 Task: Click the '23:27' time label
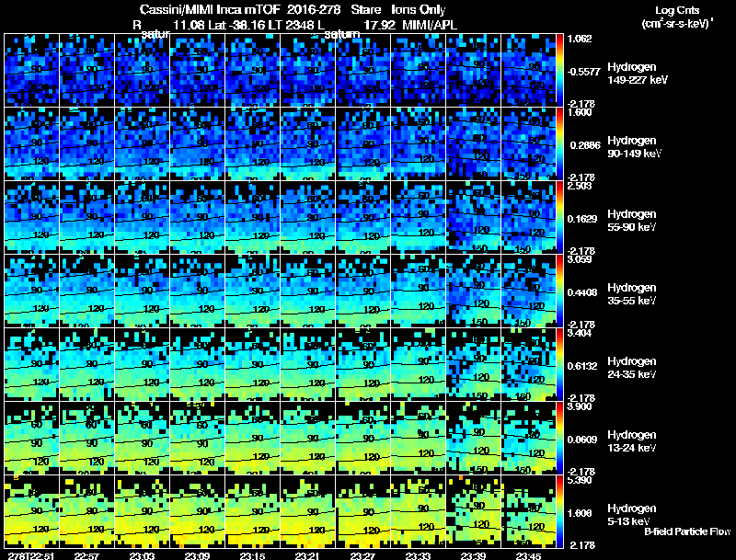362,555
